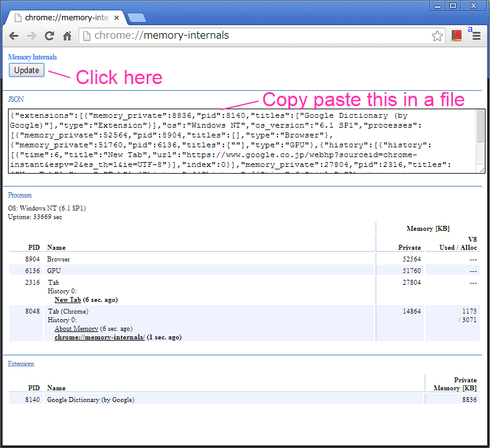The image size is (491, 448).
Task: Open the New Tab history link
Action: pos(68,300)
